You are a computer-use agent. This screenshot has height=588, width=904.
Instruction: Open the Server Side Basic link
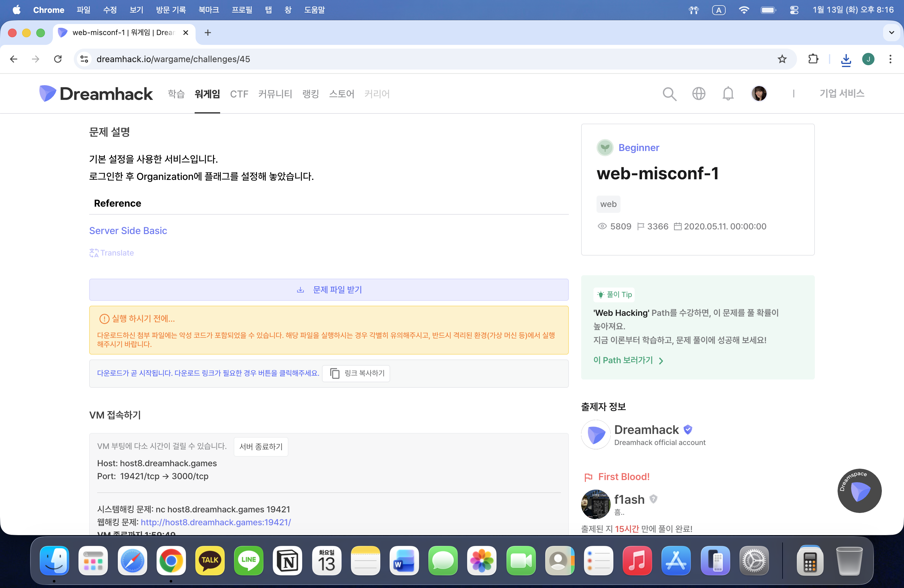click(x=128, y=231)
